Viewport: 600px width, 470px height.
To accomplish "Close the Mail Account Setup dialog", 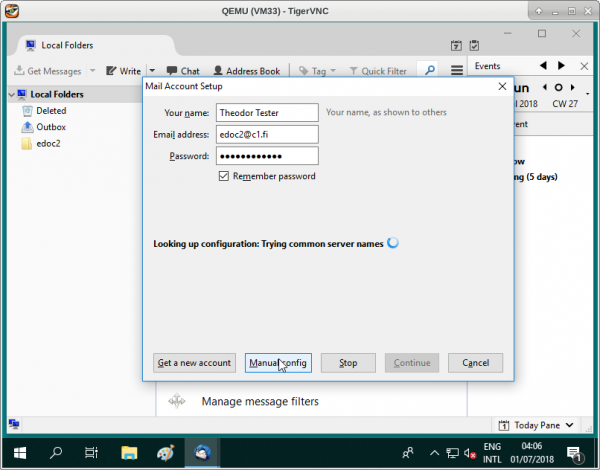I will point(502,86).
